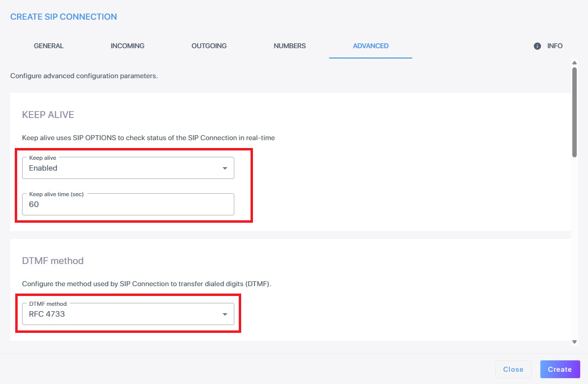Open the DTMF method 'RFC 4733' select box

tap(123, 314)
